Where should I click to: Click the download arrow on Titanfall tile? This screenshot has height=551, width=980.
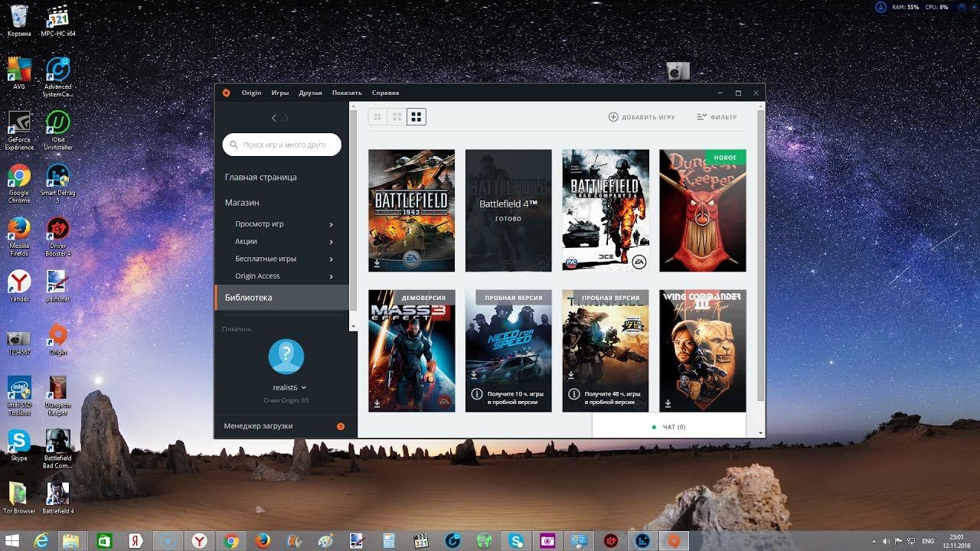571,375
